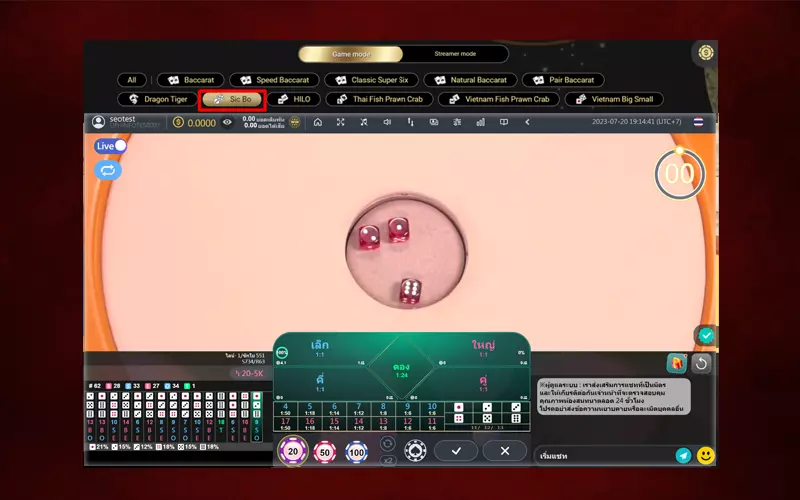Click the gift box icon

(675, 364)
